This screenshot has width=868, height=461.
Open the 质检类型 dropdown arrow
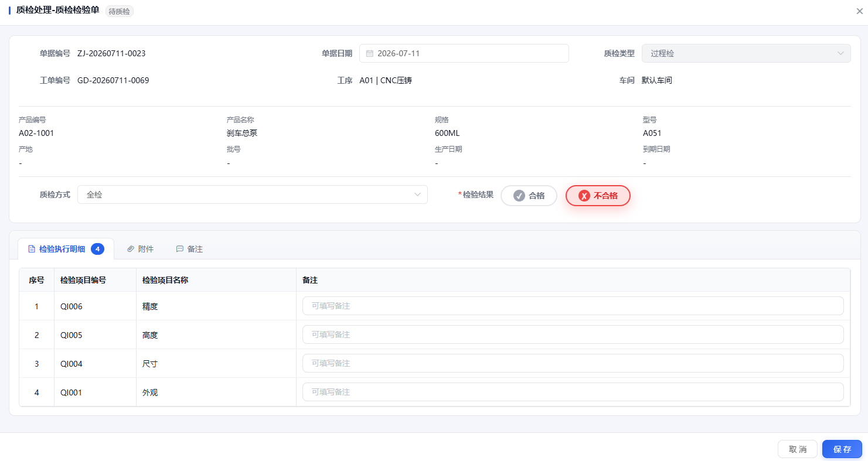[x=840, y=53]
